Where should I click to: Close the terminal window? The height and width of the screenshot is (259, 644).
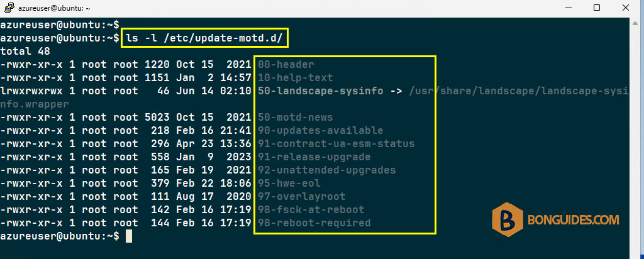[x=626, y=8]
